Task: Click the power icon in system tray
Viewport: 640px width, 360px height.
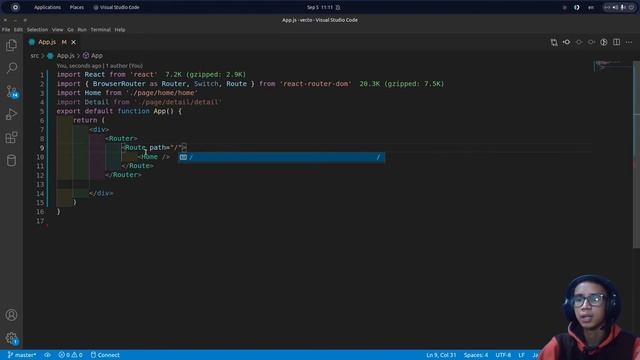Action: click(x=631, y=7)
